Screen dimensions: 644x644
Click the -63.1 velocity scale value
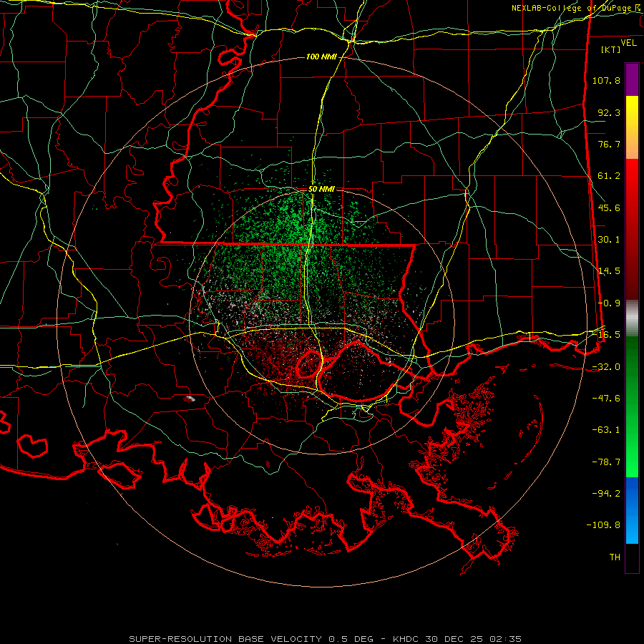tap(606, 430)
